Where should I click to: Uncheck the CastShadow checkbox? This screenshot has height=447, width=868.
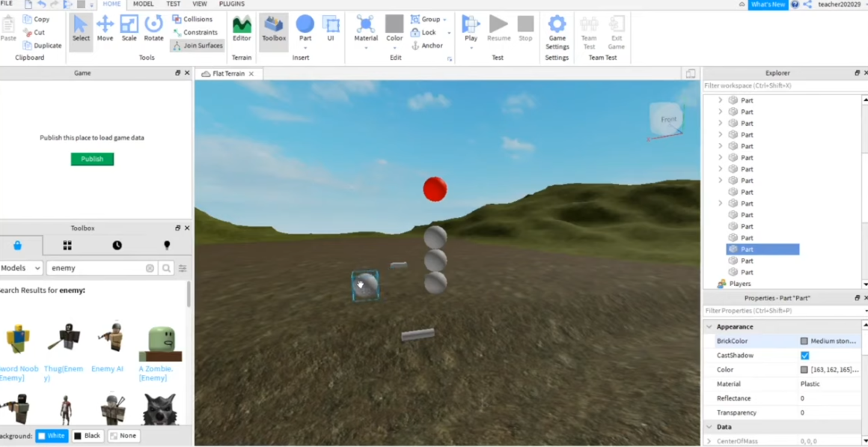(x=805, y=356)
